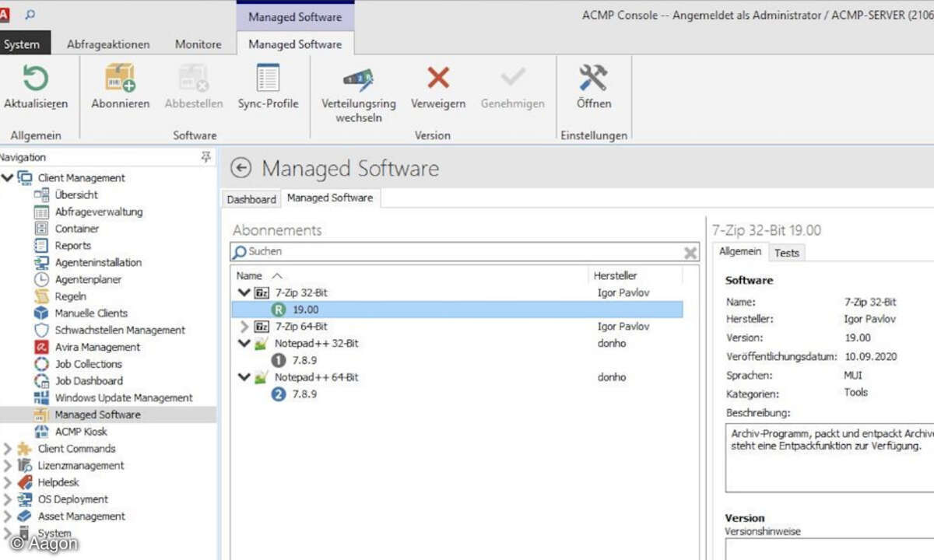934x560 pixels.
Task: Collapse the Notepad++ 64-Bit subscription
Action: coord(244,377)
